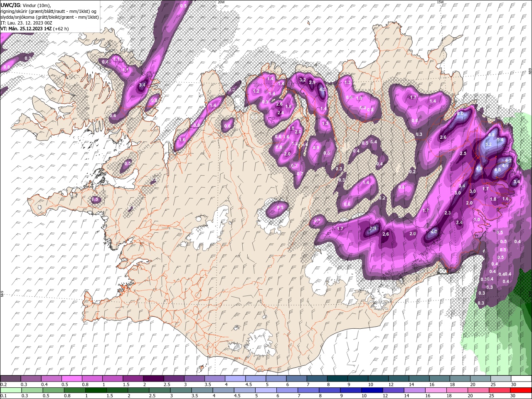Select lower scale swatch between 25 and 30

click(499, 390)
